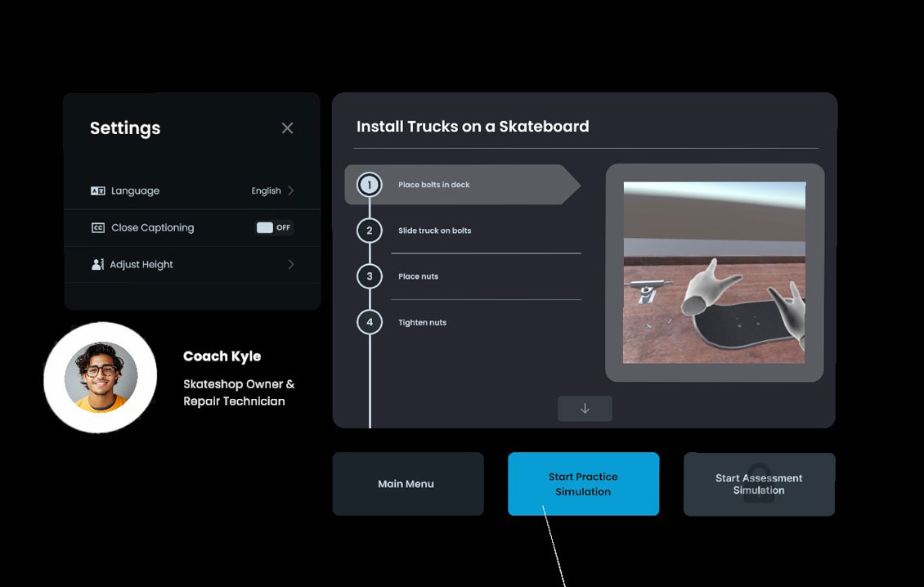
Task: Select step 4 circle marker
Action: 370,322
